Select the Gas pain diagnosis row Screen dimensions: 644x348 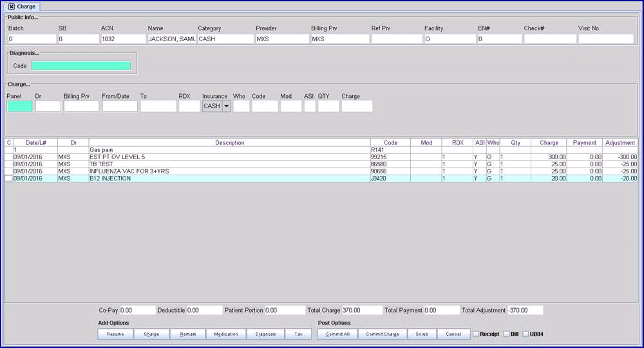click(x=321, y=150)
